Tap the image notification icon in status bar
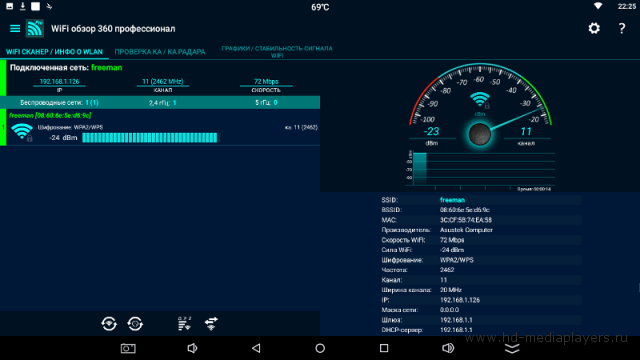This screenshot has height=360, width=640. click(9, 6)
